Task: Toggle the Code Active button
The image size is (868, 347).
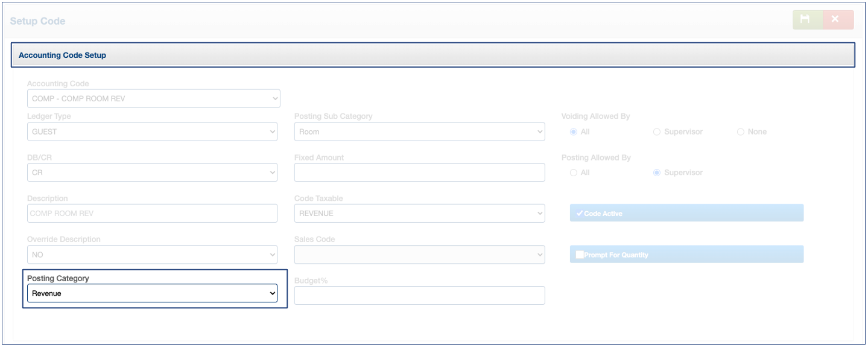Action: click(x=686, y=213)
